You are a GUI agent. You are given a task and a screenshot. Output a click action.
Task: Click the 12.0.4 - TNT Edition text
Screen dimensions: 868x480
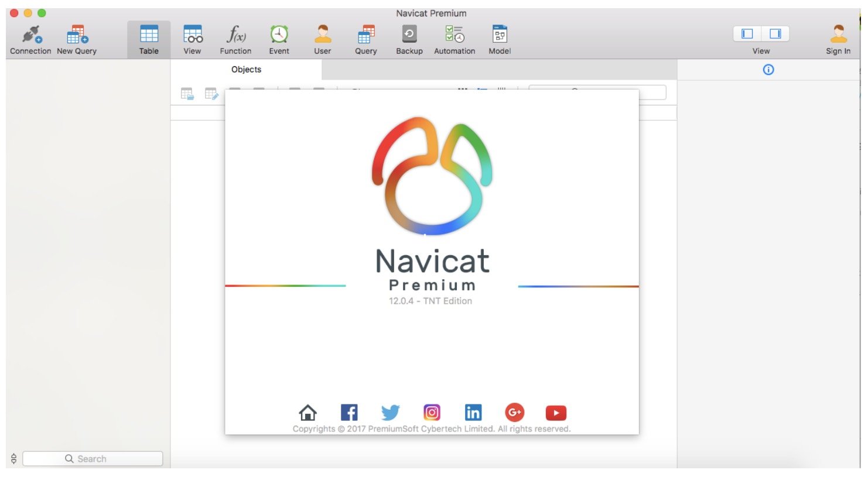point(430,301)
